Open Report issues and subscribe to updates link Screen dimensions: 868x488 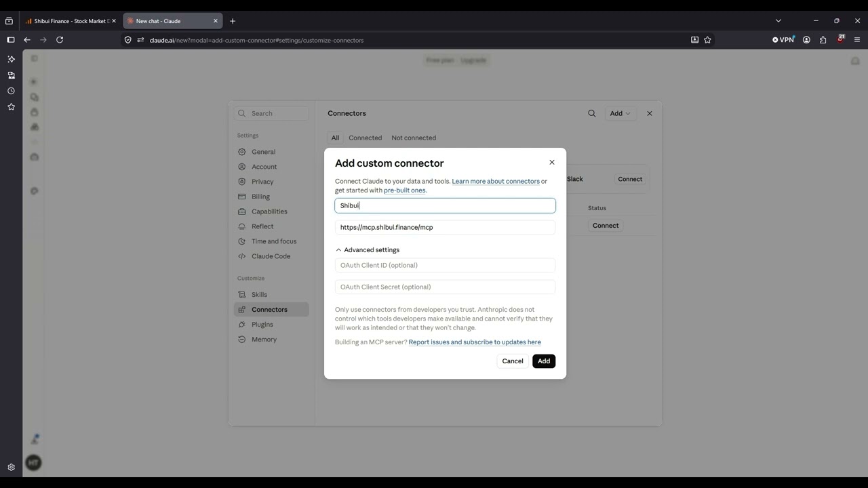pos(475,342)
